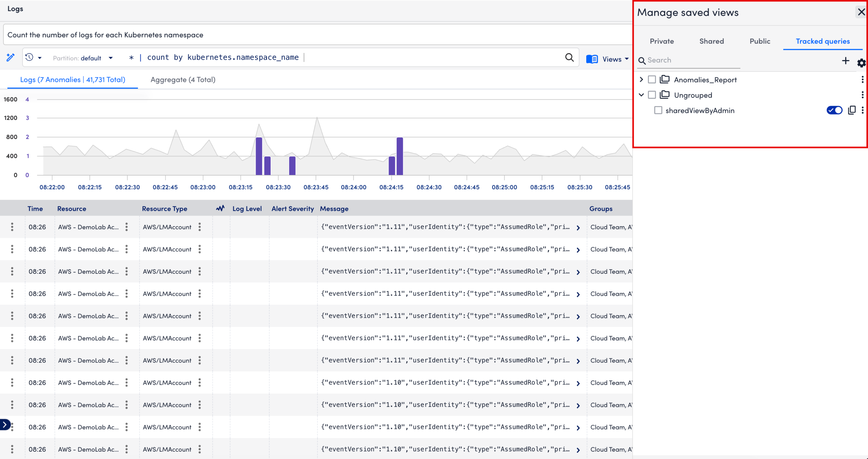Open the query history dropdown arrow
The image size is (868, 459).
(40, 58)
